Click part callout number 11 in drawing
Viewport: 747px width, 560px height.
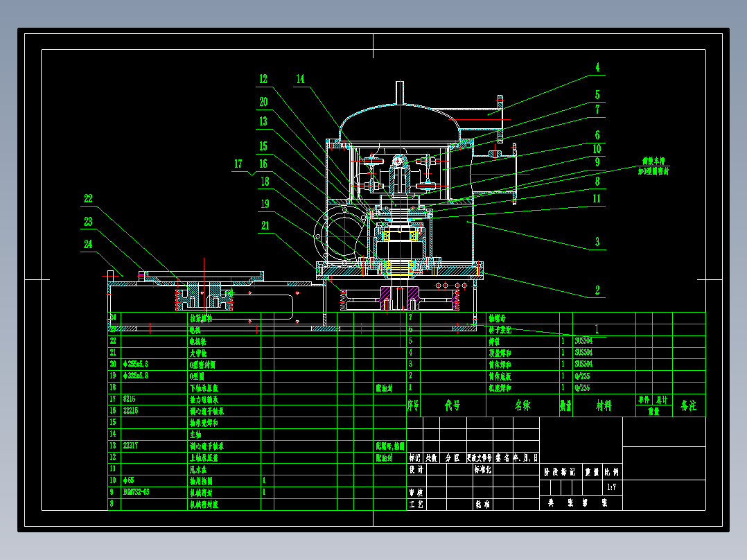coord(597,199)
